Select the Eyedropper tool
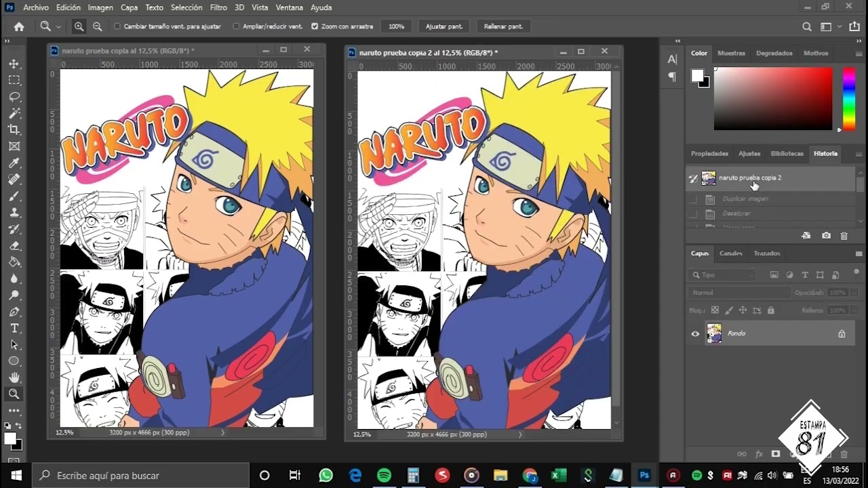 [x=14, y=163]
